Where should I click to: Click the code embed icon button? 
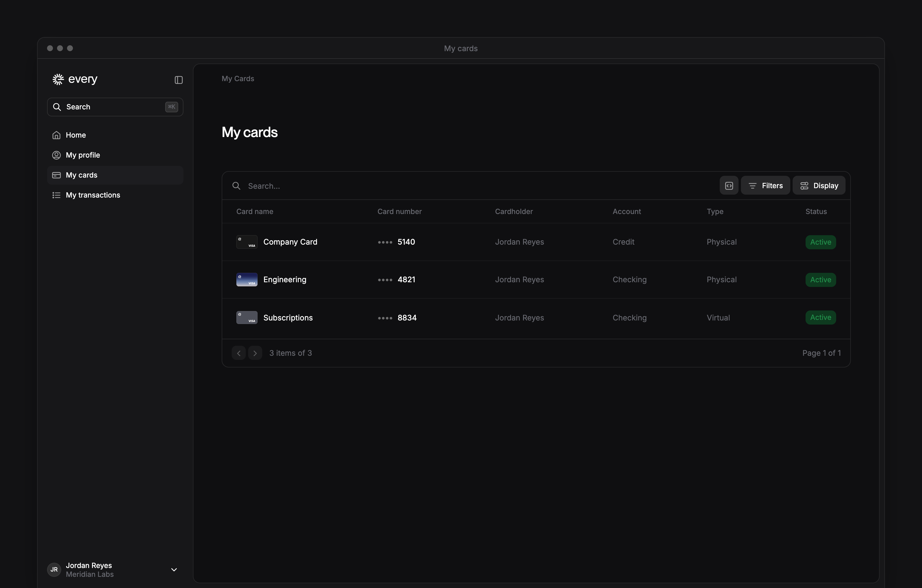(x=729, y=185)
